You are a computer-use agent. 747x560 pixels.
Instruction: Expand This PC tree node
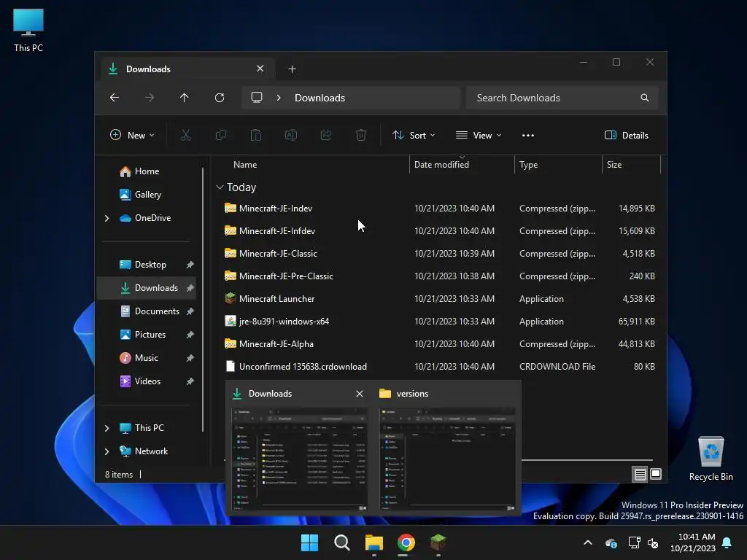tap(107, 428)
